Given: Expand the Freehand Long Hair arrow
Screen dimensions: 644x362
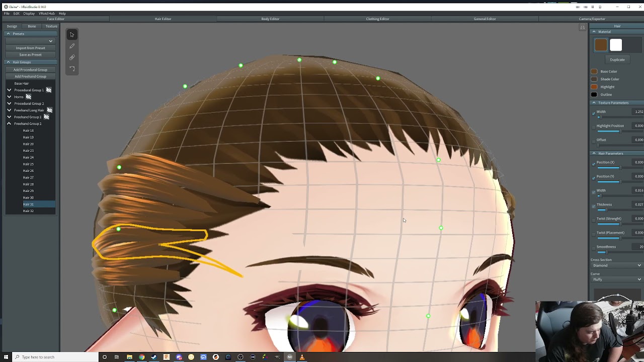Looking at the screenshot, I should (x=9, y=110).
